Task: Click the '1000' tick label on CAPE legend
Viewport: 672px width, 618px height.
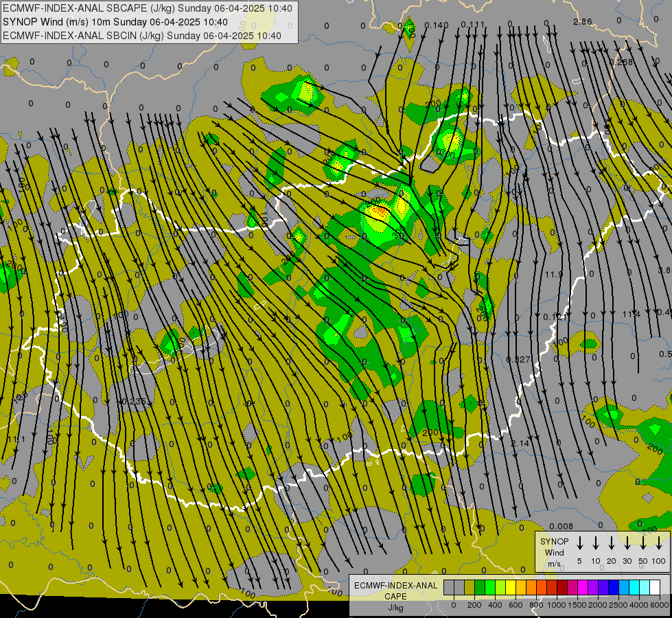Action: (557, 605)
